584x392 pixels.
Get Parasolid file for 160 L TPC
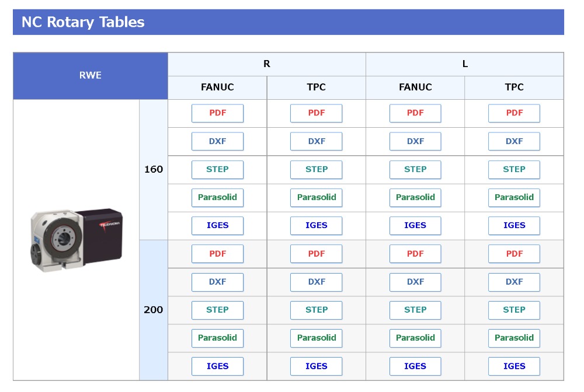[x=514, y=198]
